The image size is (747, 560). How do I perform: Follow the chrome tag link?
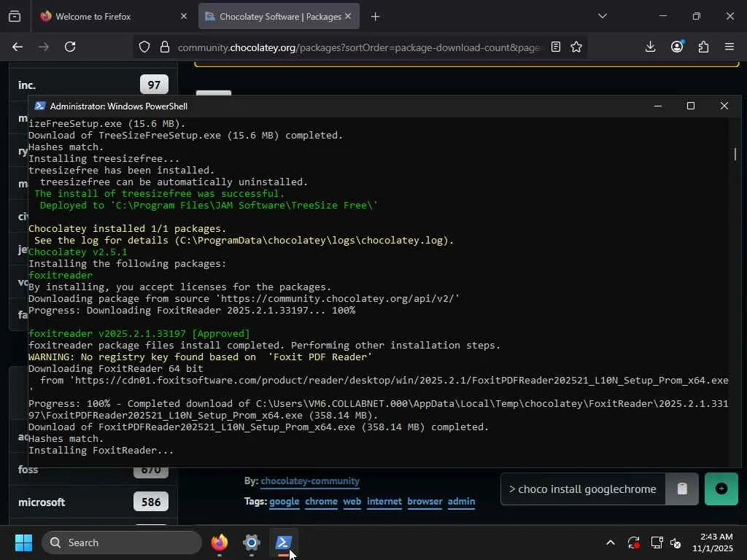click(x=321, y=502)
